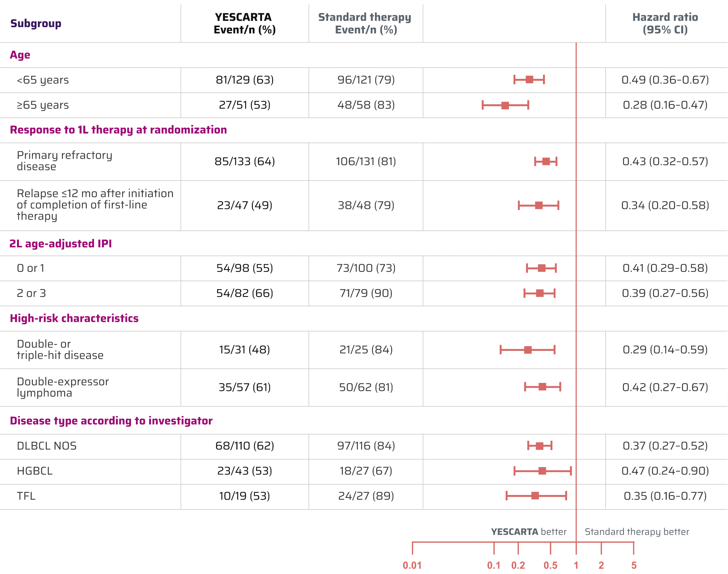Click the Subgroup column header
Screen dimensions: 728x574
pyautogui.click(x=36, y=23)
